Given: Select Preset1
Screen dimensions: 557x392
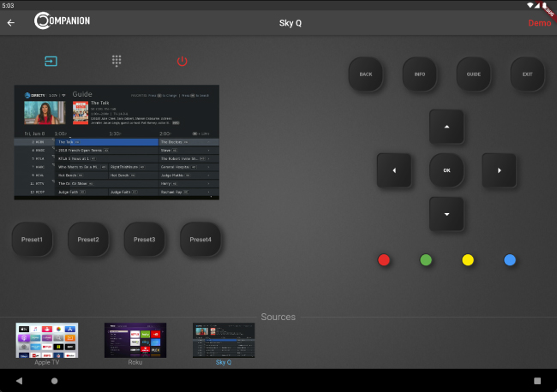Looking at the screenshot, I should (x=32, y=240).
